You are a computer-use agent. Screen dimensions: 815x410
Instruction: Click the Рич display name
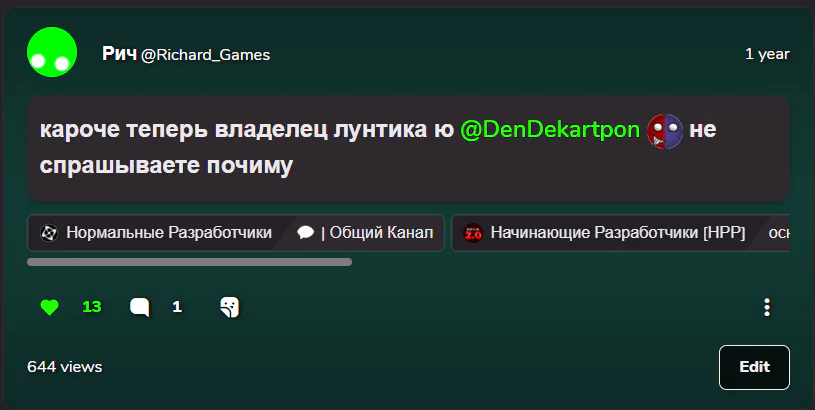coord(120,54)
